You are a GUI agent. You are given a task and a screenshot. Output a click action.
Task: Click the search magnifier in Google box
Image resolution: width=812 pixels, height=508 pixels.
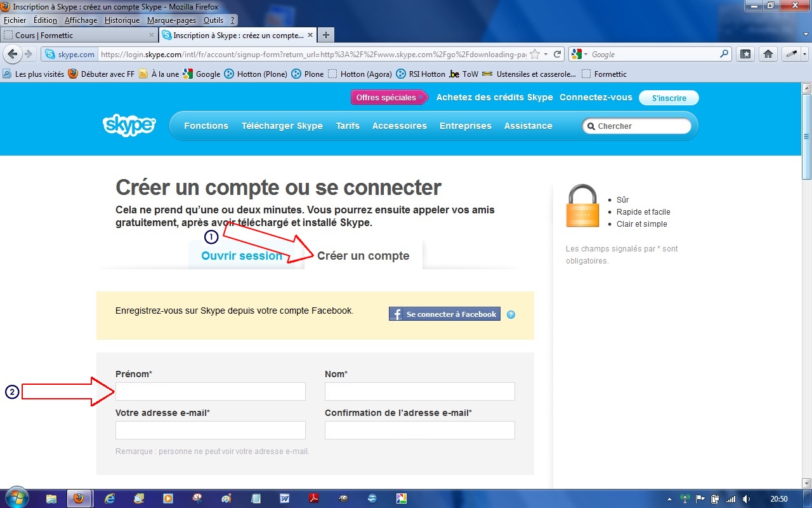pos(724,54)
